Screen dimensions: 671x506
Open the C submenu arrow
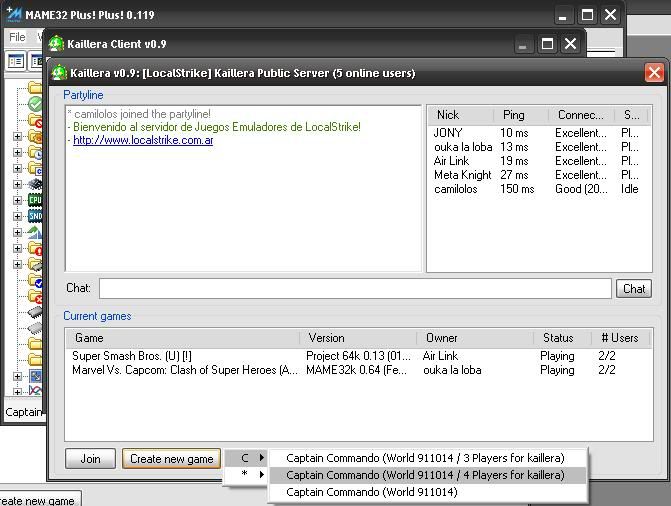click(x=261, y=458)
